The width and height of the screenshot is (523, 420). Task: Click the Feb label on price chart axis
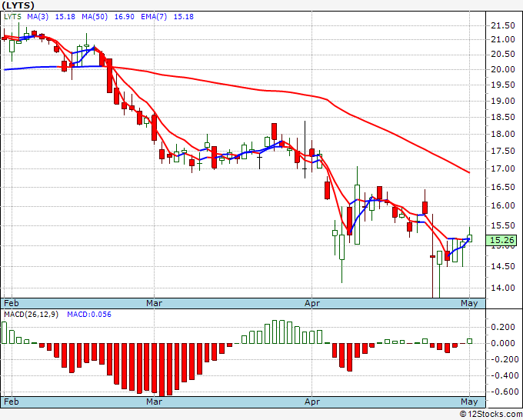12,303
